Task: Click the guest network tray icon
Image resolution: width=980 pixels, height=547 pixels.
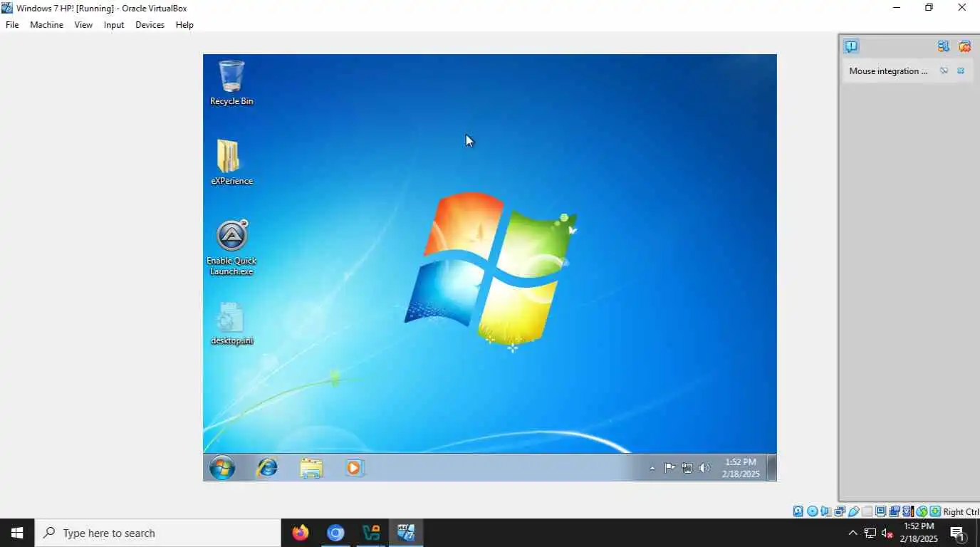Action: coord(687,468)
